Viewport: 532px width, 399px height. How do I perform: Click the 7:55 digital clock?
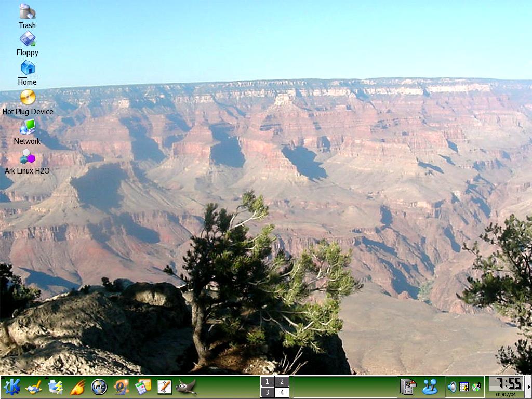pos(506,384)
